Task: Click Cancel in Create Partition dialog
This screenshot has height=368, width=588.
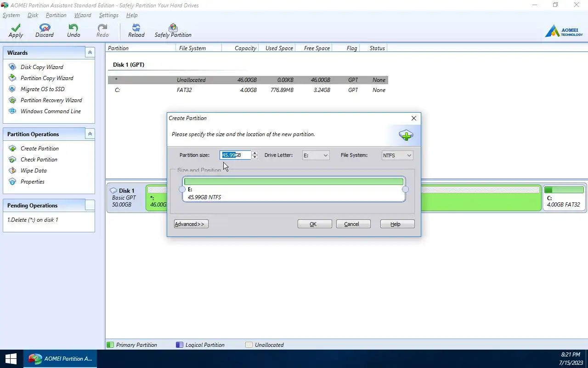Action: coord(354,224)
